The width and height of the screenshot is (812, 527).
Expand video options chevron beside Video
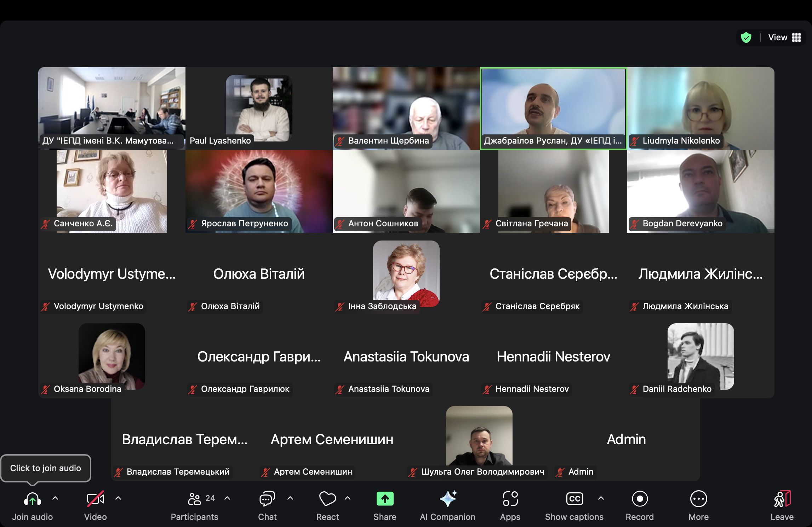tap(118, 498)
